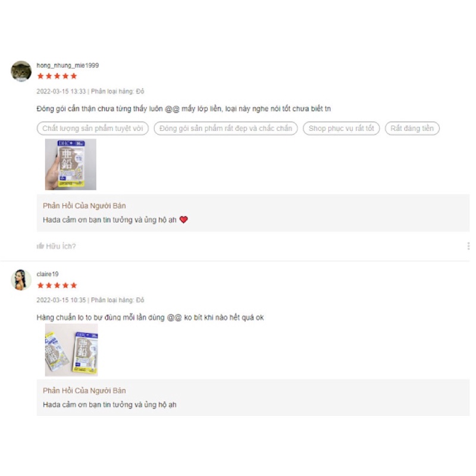
Task: Select tag Chất lượng sản phẩm tuyệt vời
Action: click(93, 129)
